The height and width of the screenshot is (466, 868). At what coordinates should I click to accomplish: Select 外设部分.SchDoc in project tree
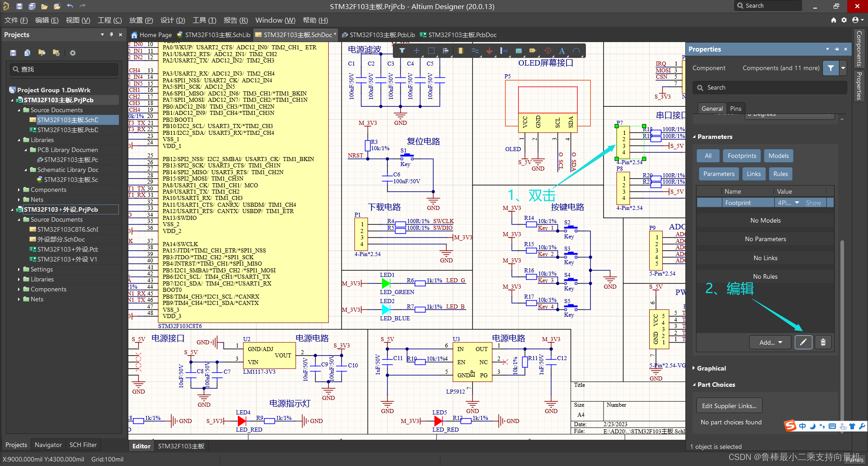(61, 239)
